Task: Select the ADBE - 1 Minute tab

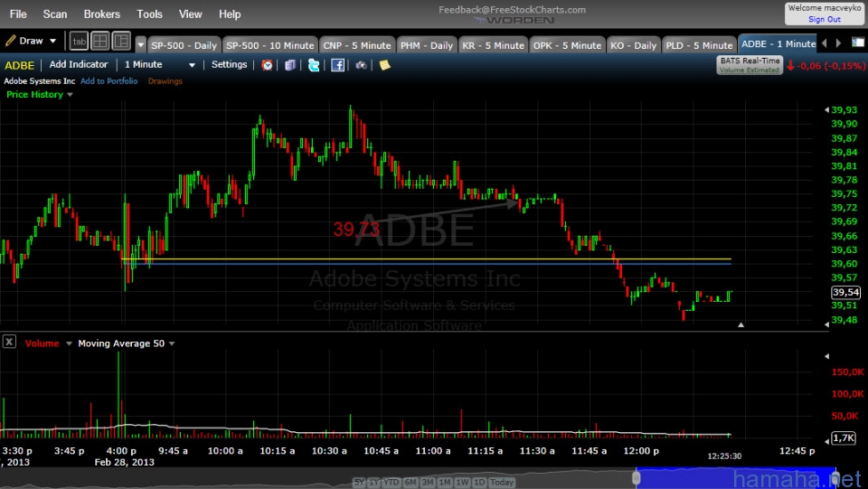Action: coord(778,43)
